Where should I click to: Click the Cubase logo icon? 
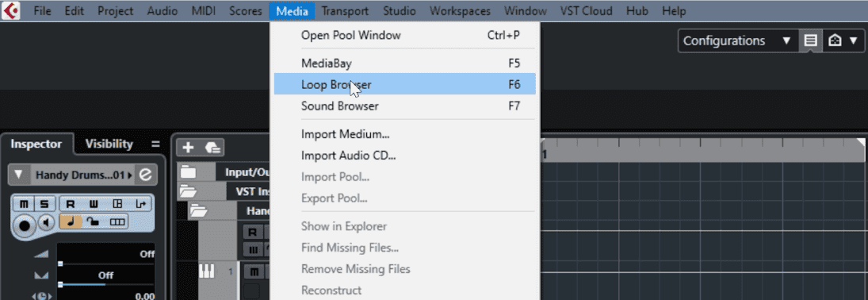[x=11, y=10]
